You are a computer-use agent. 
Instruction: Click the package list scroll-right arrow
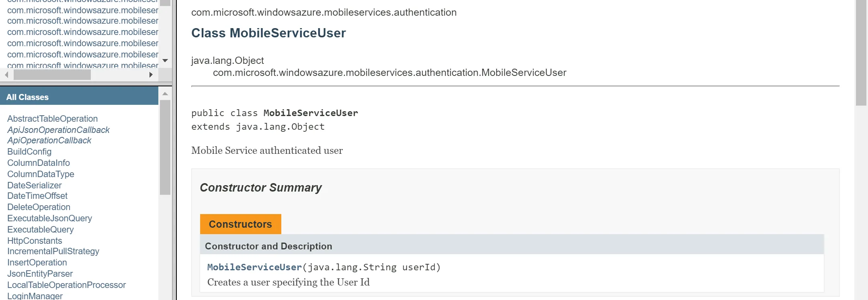point(151,75)
